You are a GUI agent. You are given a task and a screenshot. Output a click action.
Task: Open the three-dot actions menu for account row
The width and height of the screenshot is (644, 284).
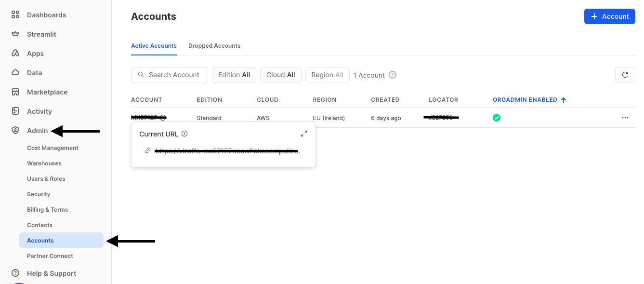tap(625, 118)
